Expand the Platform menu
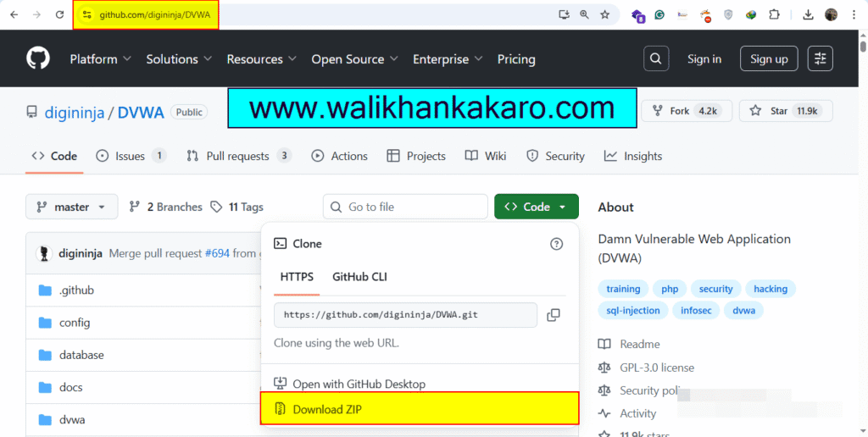This screenshot has width=868, height=437. click(100, 59)
